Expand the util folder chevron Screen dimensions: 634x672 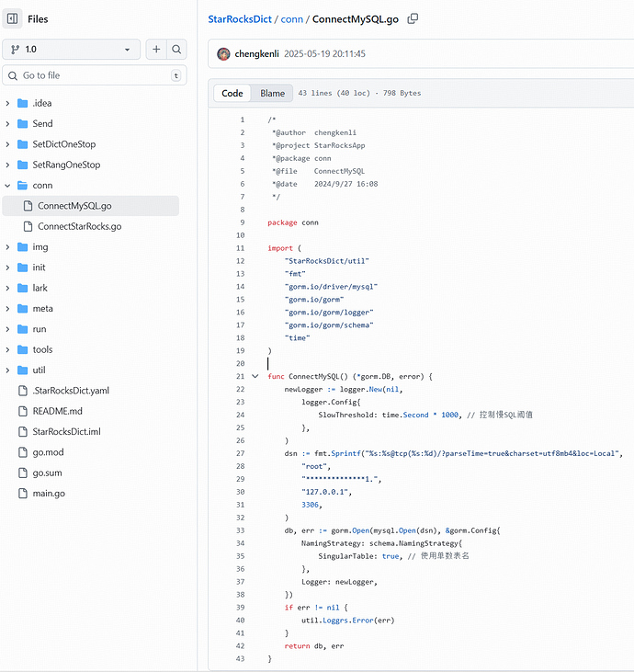tap(8, 370)
